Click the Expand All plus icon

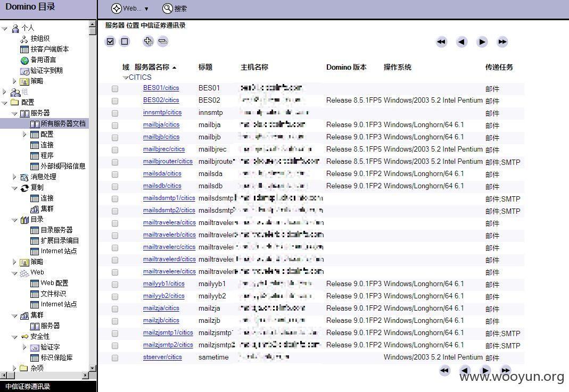click(x=148, y=41)
